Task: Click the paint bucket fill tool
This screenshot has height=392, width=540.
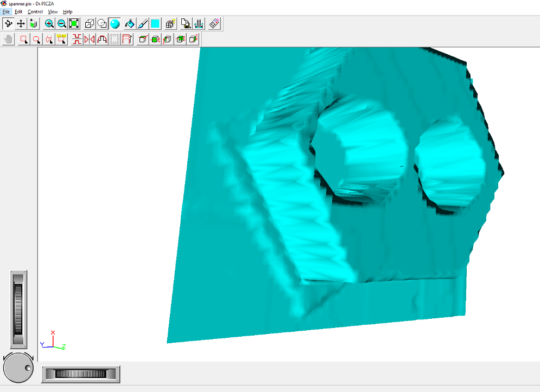Action: [130, 23]
